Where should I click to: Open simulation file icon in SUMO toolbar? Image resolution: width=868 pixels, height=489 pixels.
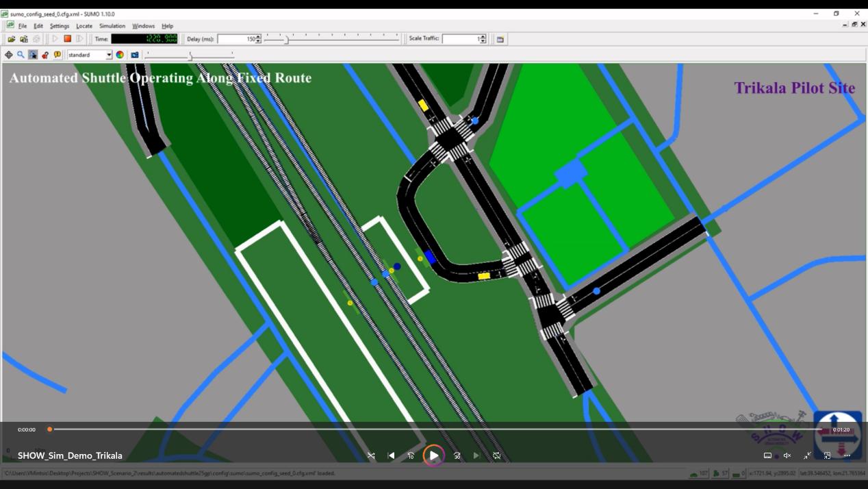tap(12, 39)
